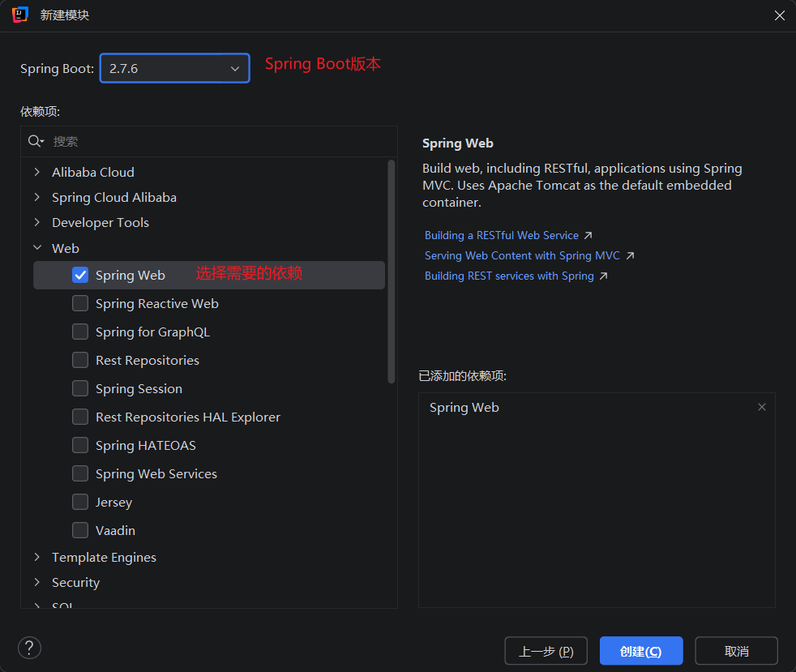796x672 pixels.
Task: Tick the Spring Web Services checkbox
Action: pos(80,474)
